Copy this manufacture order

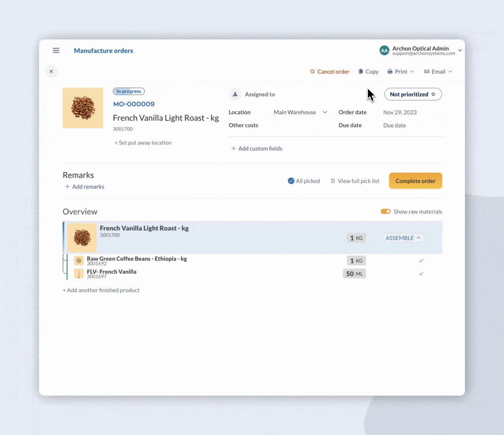[368, 72]
